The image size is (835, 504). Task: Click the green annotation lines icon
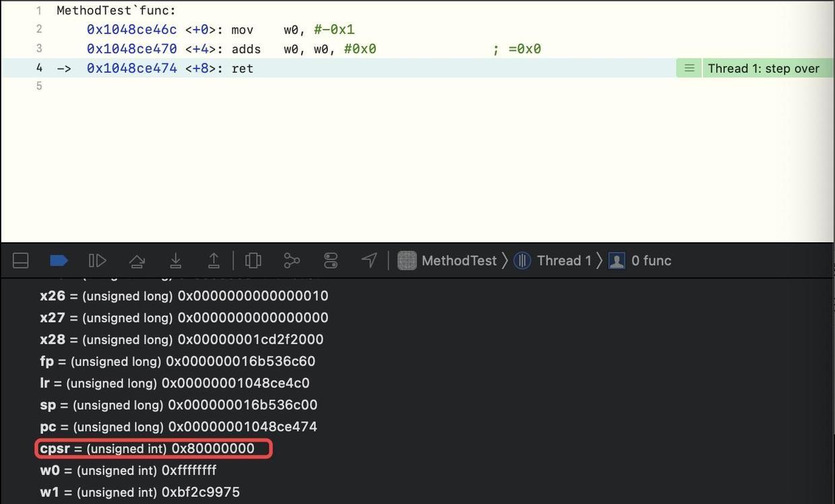[x=689, y=68]
